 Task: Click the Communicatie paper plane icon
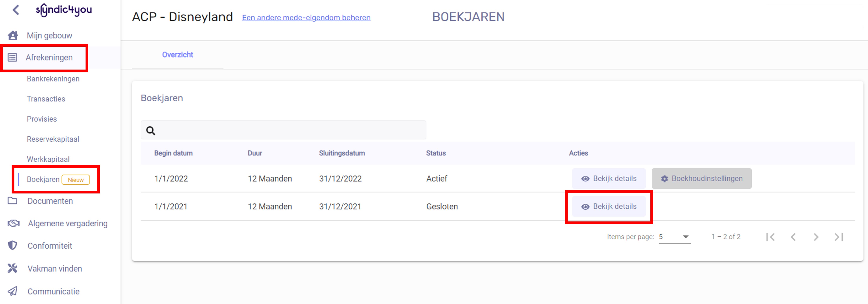(12, 291)
